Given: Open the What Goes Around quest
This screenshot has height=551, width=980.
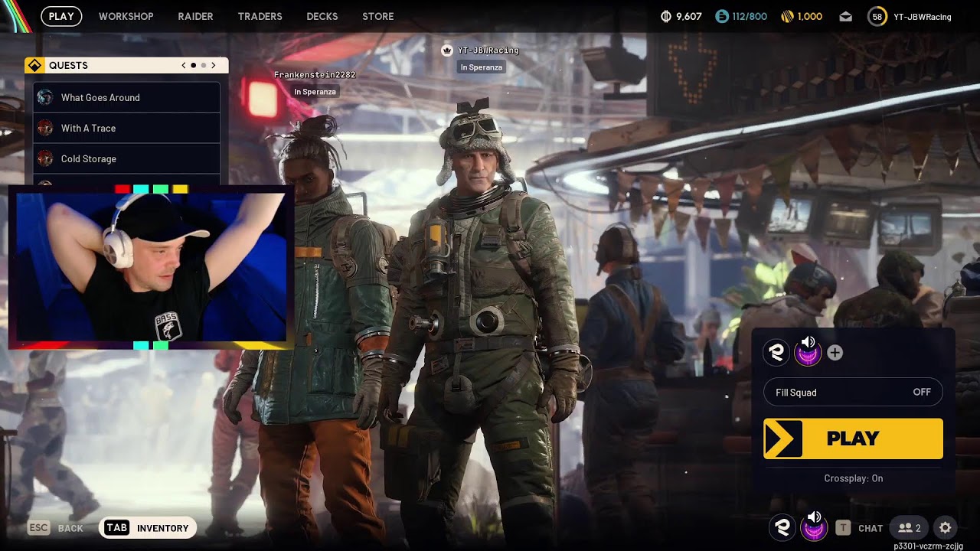Looking at the screenshot, I should (127, 97).
